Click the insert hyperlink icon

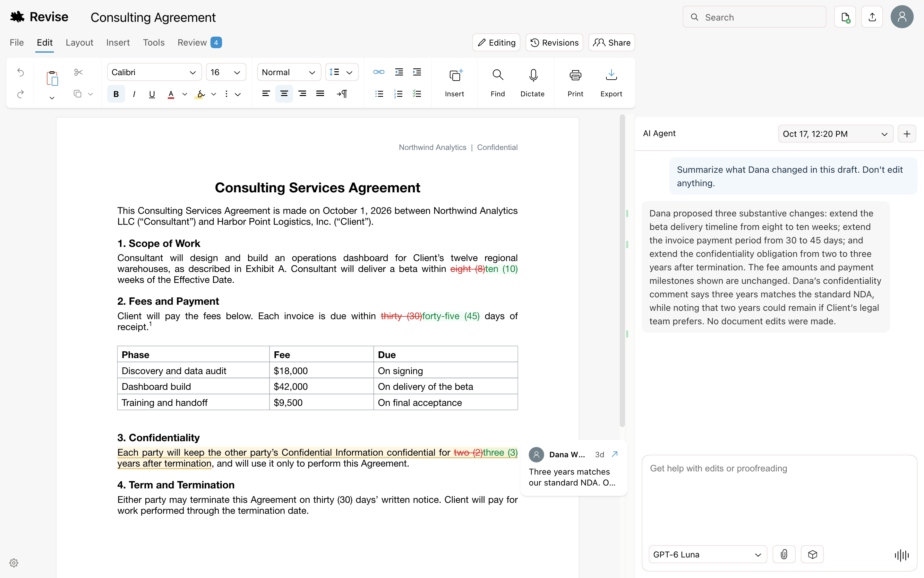[379, 72]
